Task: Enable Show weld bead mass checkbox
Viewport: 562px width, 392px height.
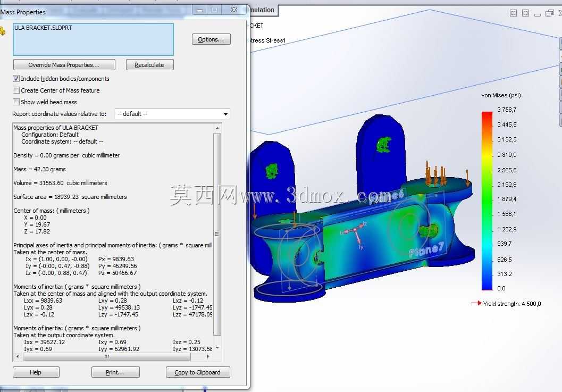Action: tap(16, 102)
